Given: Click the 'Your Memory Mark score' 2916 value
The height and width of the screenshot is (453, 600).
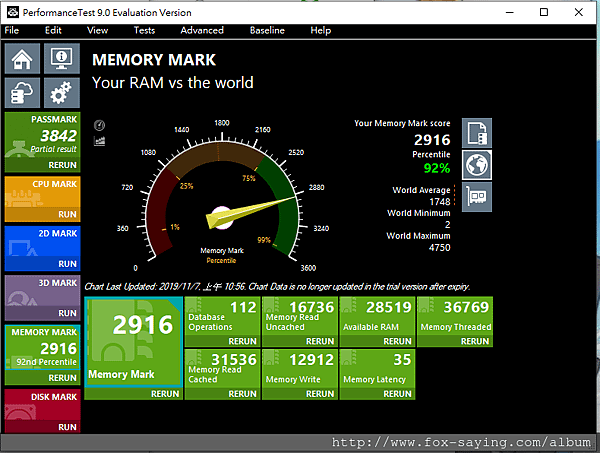Looking at the screenshot, I should 432,140.
